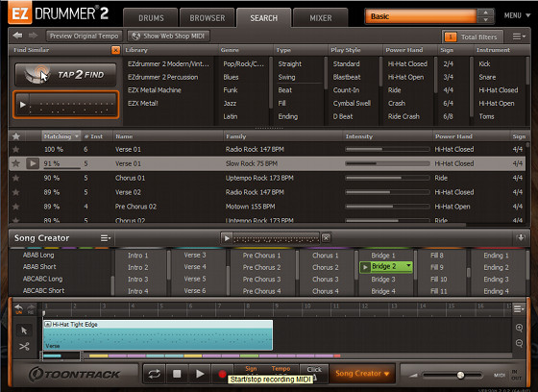Filter Power Hand by Ride Crash
This screenshot has height=392, width=538.
(403, 116)
